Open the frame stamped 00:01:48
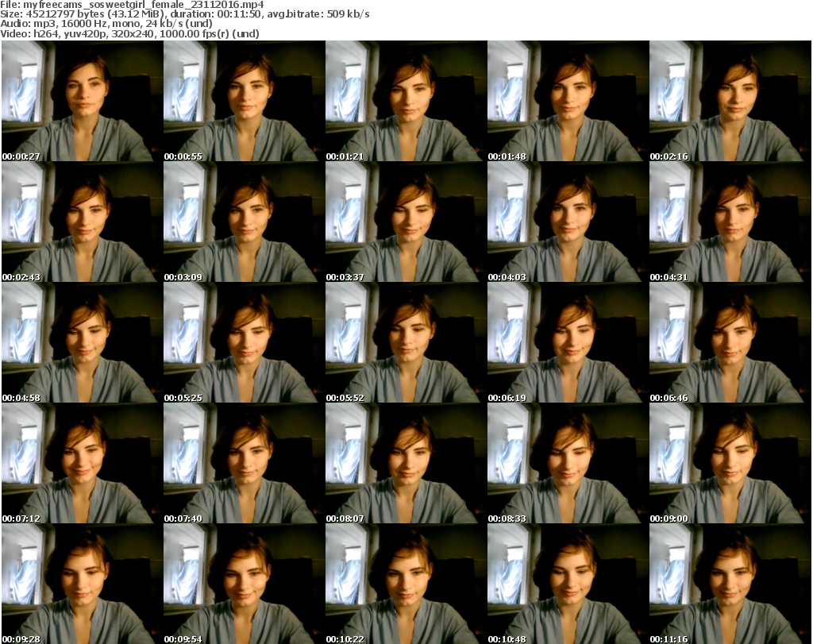Image resolution: width=813 pixels, height=644 pixels. click(x=568, y=101)
